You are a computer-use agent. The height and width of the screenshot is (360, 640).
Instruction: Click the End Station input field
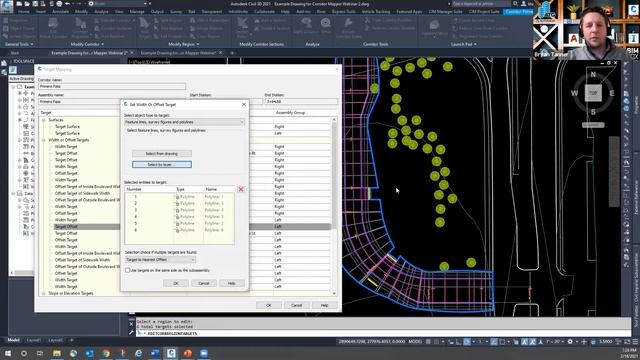301,101
